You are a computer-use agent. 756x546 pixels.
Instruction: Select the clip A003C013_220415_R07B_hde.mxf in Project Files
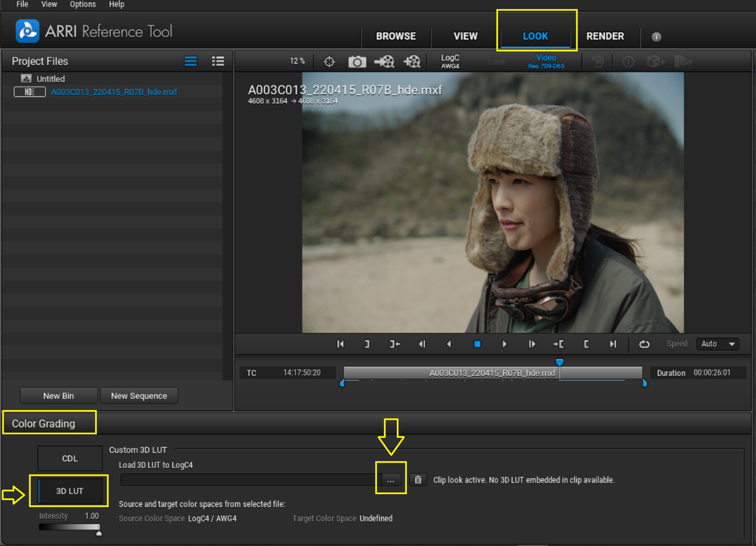coord(114,92)
